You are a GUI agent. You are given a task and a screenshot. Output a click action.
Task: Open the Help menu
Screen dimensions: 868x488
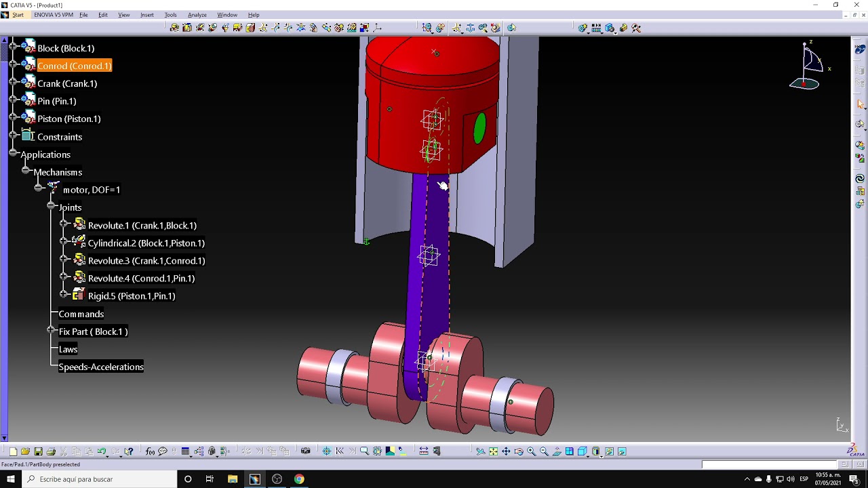tap(254, 15)
